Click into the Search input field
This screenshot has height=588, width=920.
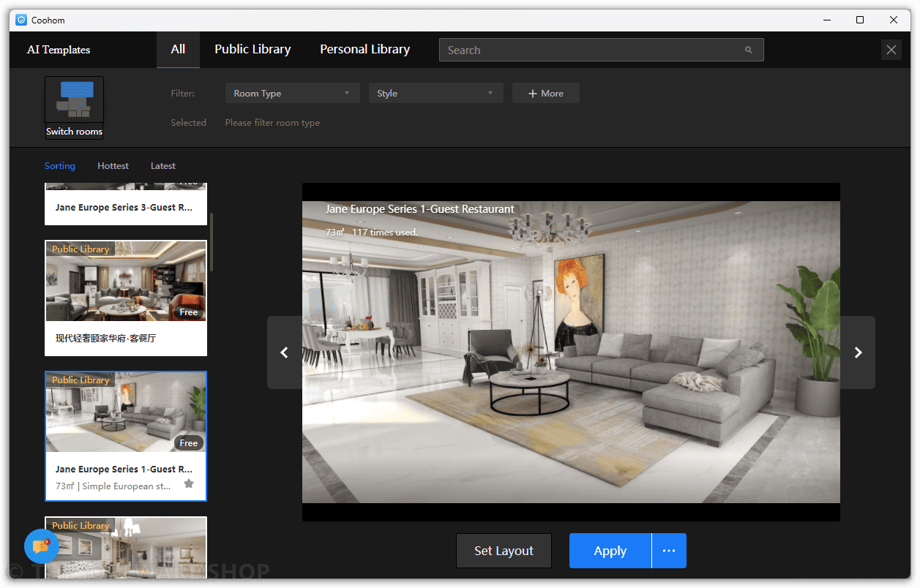click(x=601, y=50)
